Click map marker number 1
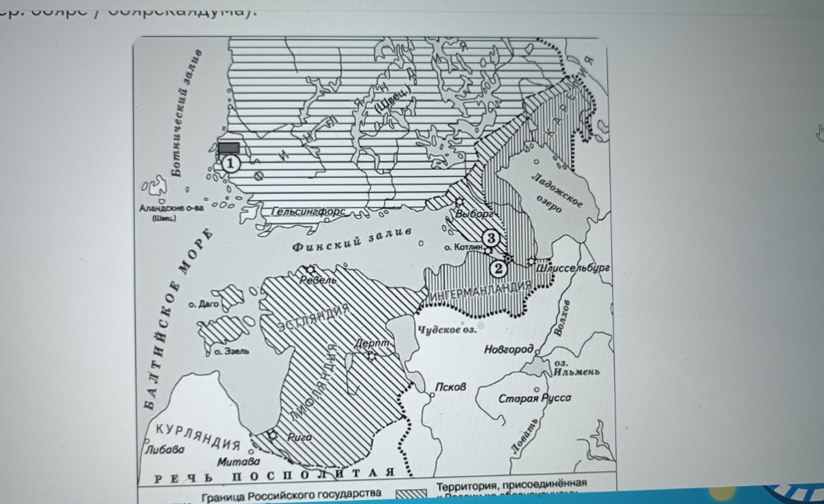Viewport: 824px width, 504px height. [231, 163]
